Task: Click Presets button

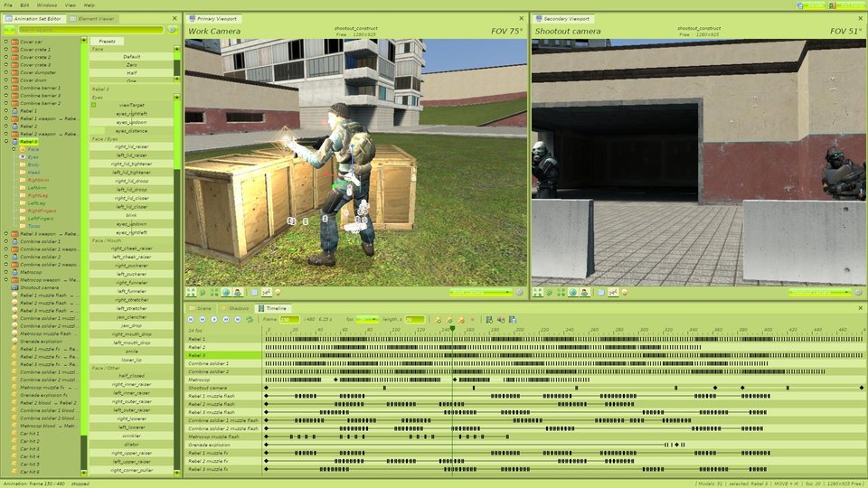Action: click(107, 41)
